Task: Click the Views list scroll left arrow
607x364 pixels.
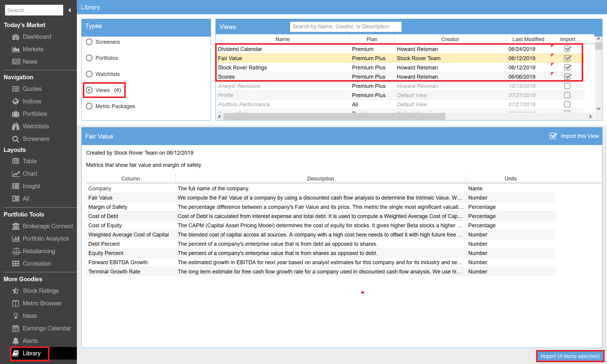Action: [220, 116]
